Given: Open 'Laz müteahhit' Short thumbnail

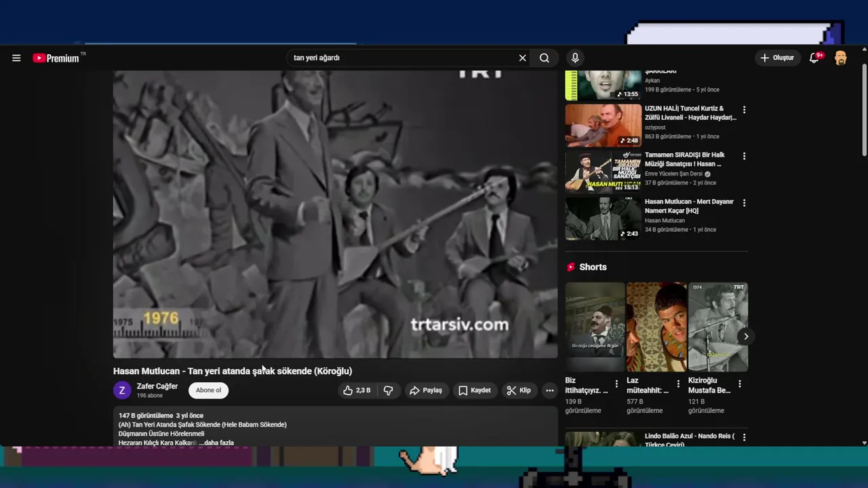Looking at the screenshot, I should 656,327.
